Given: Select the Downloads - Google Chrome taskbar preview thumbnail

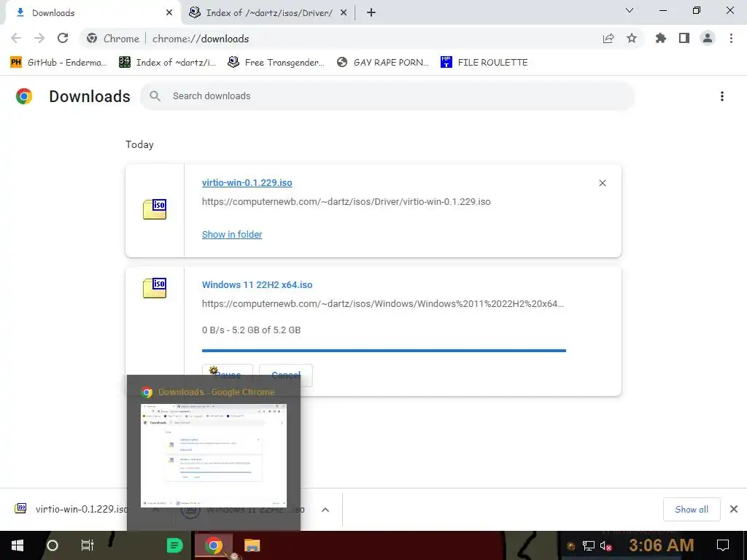Looking at the screenshot, I should coord(214,456).
